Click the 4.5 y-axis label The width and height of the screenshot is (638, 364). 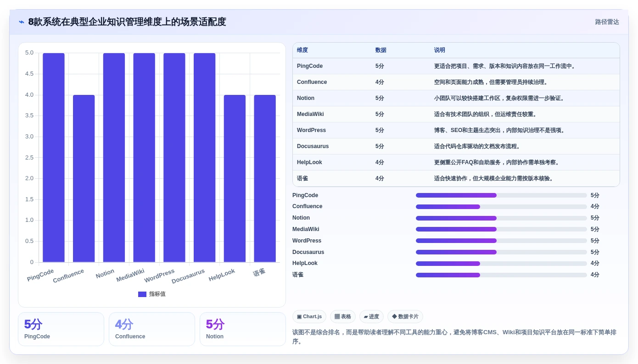29,74
